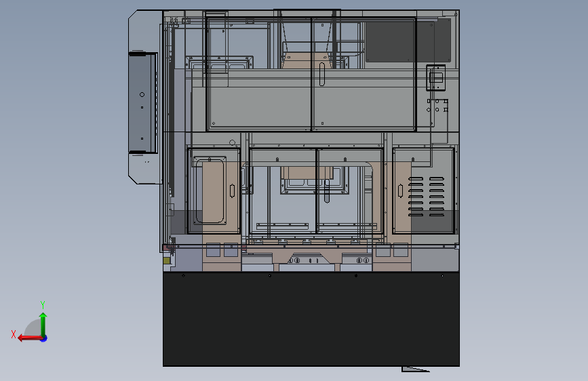Select the side-mounted monitor panel on the left
Image resolution: width=588 pixels, height=381 pixels.
pyautogui.click(x=143, y=102)
